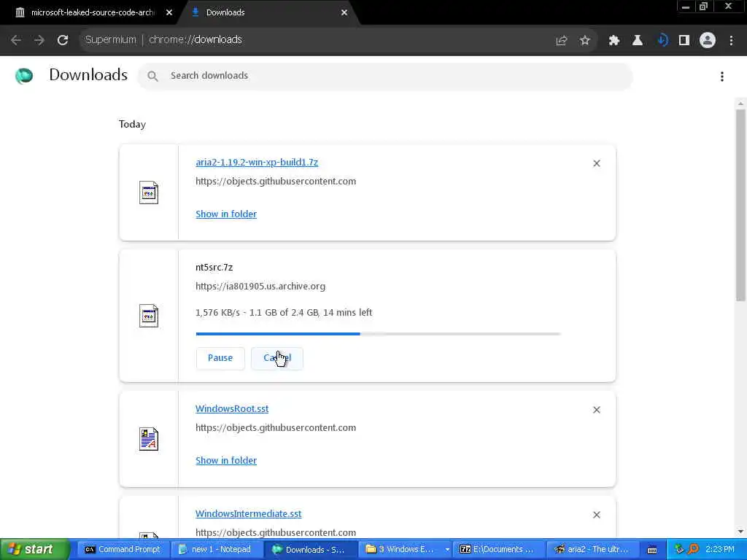The image size is (747, 560).
Task: Switch to Command Prompt in taskbar
Action: pos(123,550)
